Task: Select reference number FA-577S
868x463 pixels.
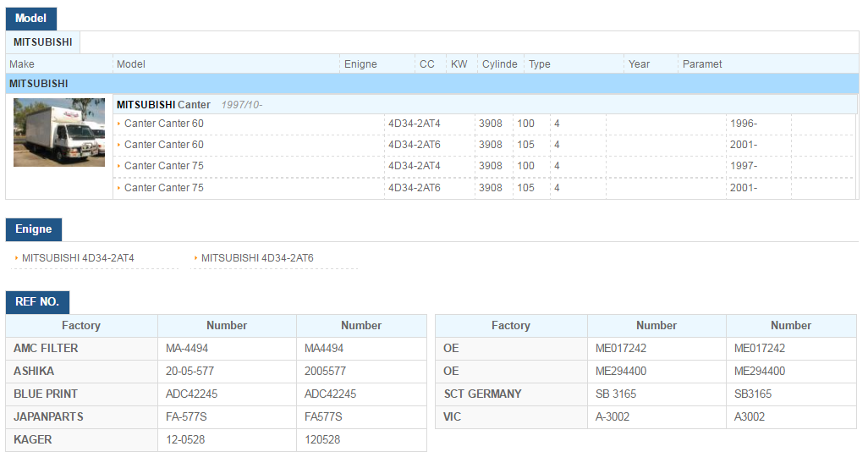Action: 227,416
